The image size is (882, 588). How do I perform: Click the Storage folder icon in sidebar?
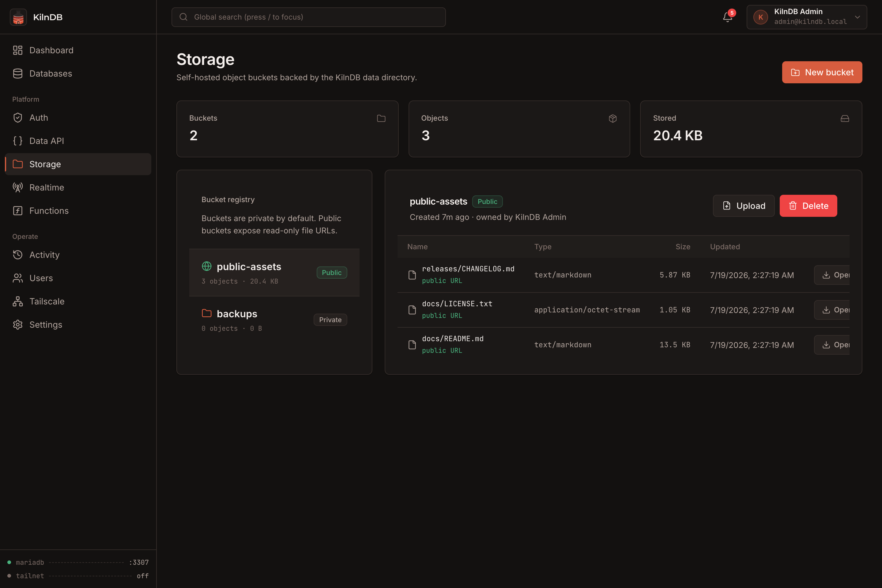(x=18, y=164)
